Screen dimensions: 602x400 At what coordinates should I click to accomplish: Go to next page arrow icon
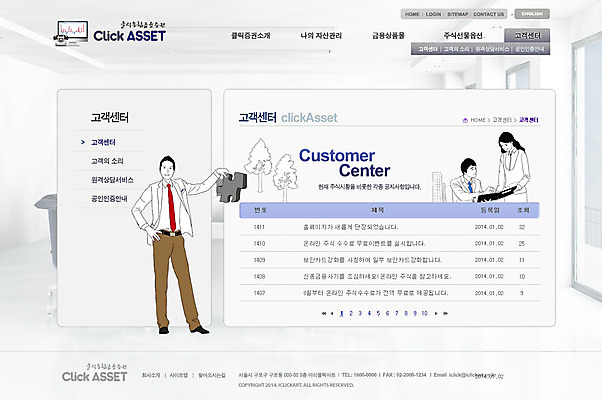pos(436,314)
